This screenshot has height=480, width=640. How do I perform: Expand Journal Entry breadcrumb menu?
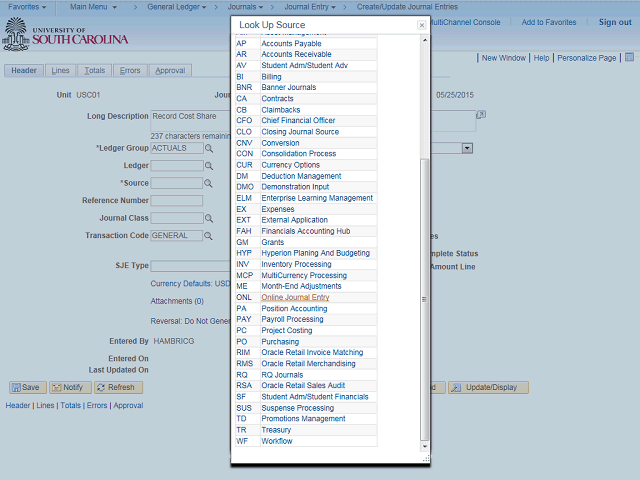click(x=310, y=7)
